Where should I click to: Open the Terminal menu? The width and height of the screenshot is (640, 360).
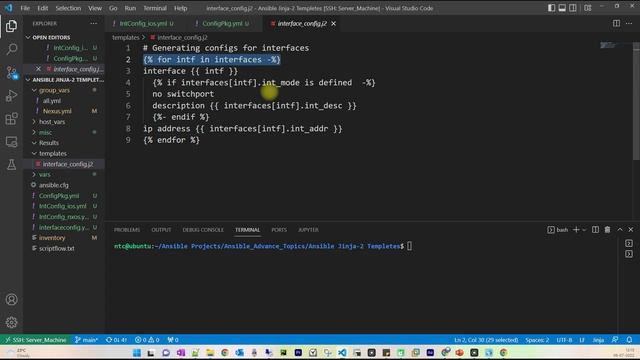[x=155, y=8]
